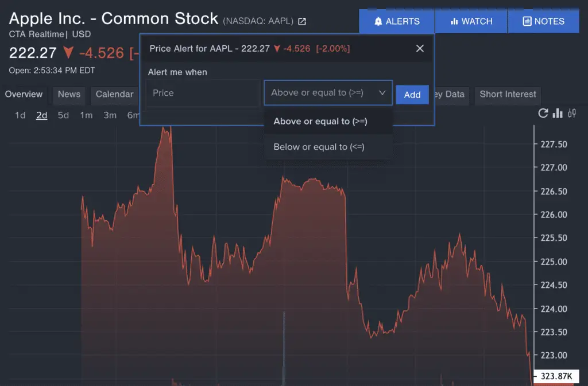Click the refresh chart icon
This screenshot has height=386, width=588.
[x=543, y=114]
